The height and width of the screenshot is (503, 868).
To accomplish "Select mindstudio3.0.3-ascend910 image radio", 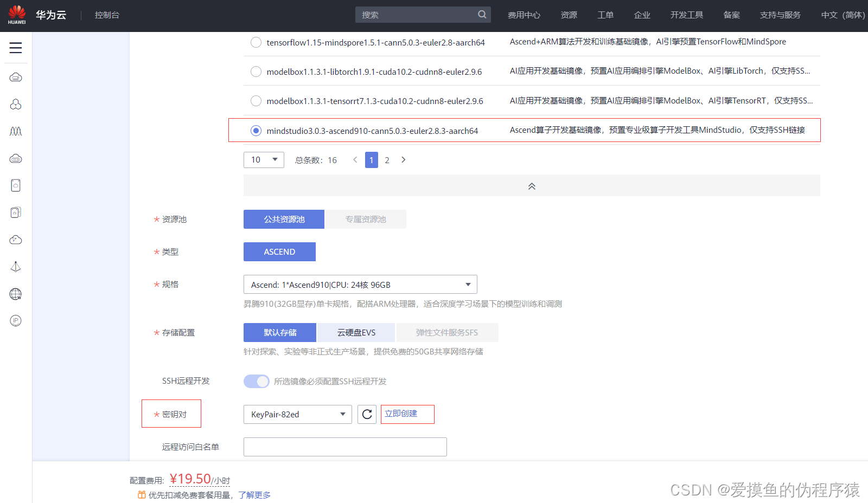I will click(x=256, y=131).
